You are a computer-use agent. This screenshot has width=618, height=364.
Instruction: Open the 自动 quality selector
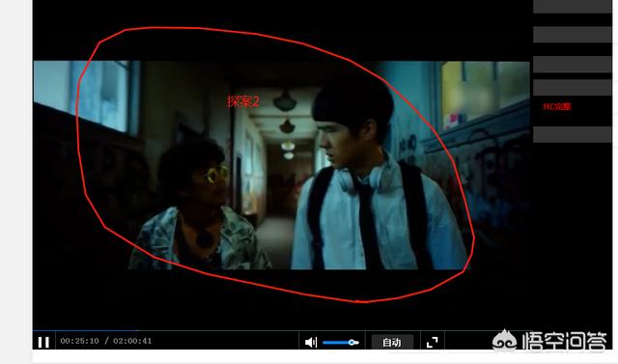[x=392, y=342]
